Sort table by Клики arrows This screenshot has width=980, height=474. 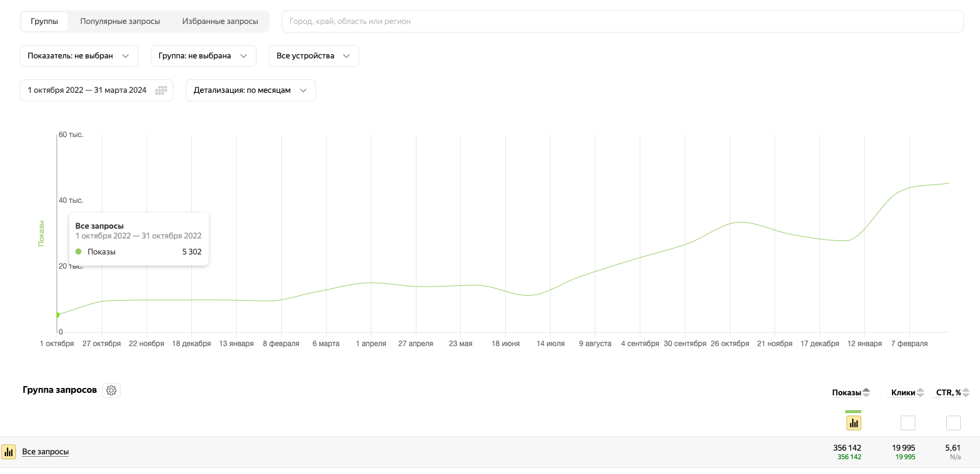pyautogui.click(x=920, y=392)
